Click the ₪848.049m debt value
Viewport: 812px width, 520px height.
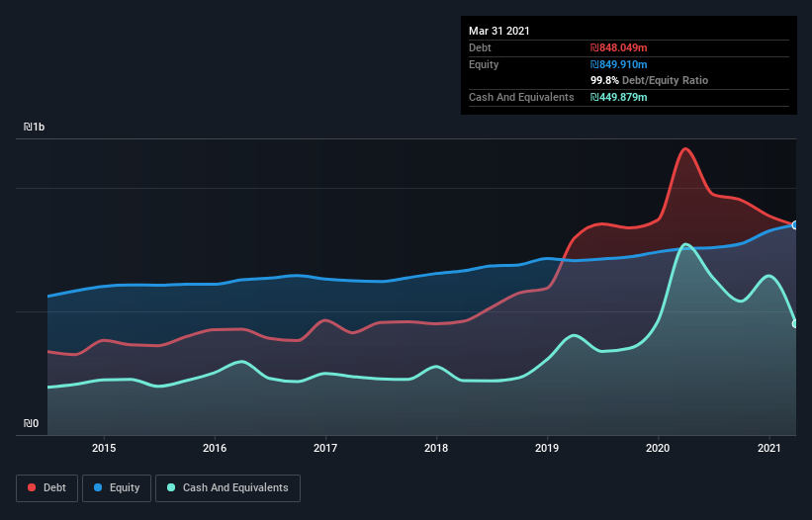(619, 47)
